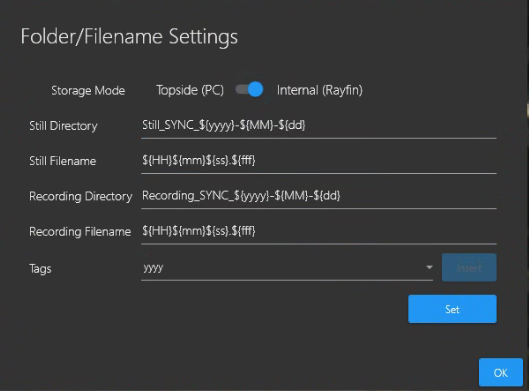Click the Tags dropdown arrow

coord(429,267)
